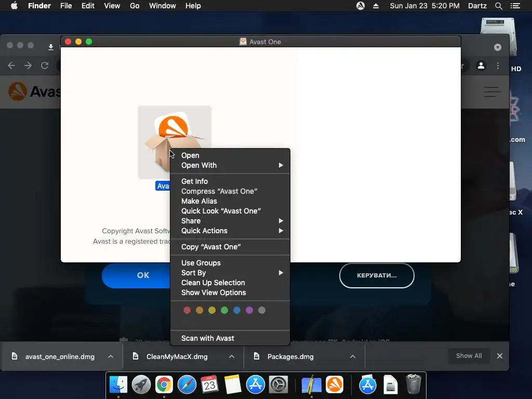The height and width of the screenshot is (399, 532).
Task: Choose Open in the context menu
Action: (x=230, y=155)
